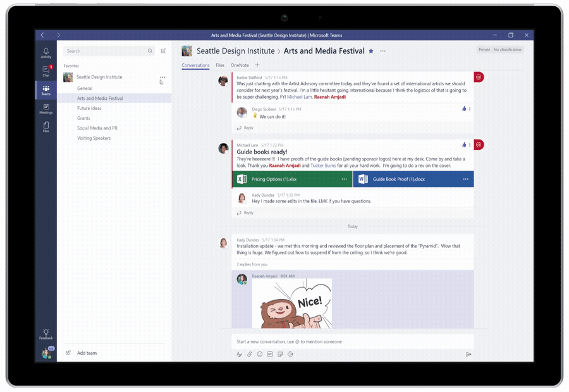The width and height of the screenshot is (569, 392).
Task: Click the "Favorites" section label
Action: tap(71, 66)
